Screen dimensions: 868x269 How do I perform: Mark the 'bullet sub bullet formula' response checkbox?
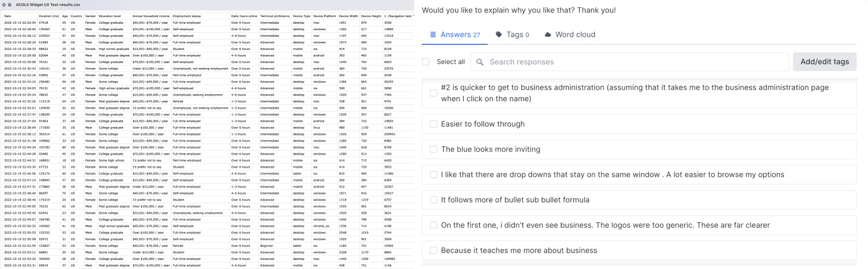coord(433,200)
